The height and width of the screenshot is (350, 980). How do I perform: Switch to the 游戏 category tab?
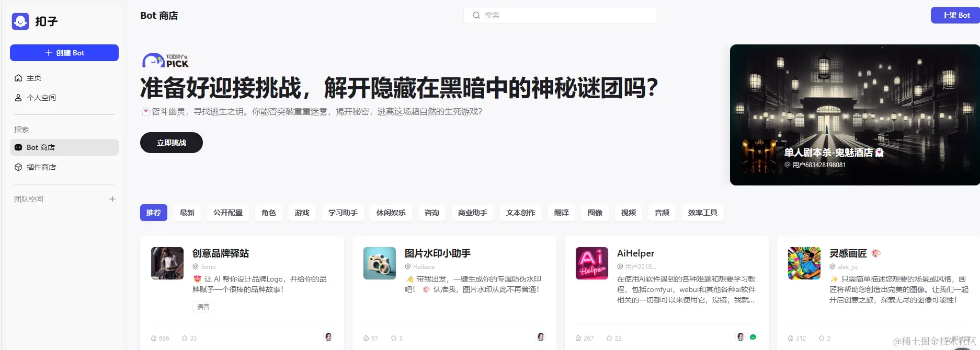pyautogui.click(x=302, y=213)
